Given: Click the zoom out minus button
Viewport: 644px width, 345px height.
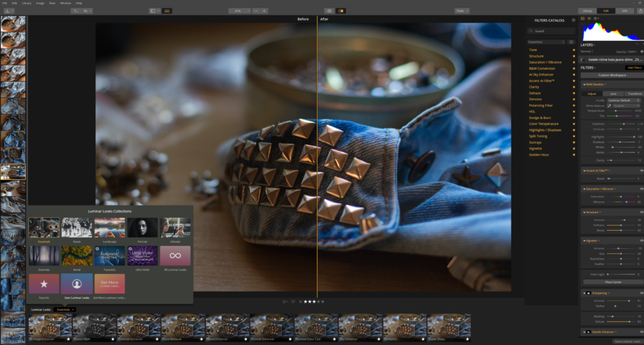Looking at the screenshot, I should (x=256, y=11).
